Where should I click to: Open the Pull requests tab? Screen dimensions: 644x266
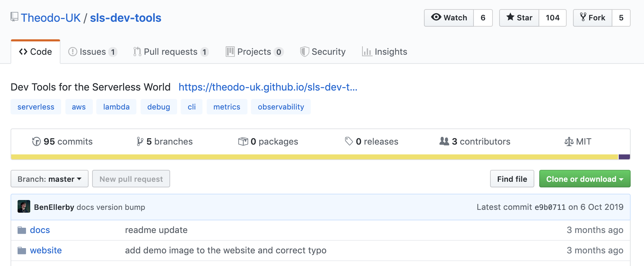171,52
